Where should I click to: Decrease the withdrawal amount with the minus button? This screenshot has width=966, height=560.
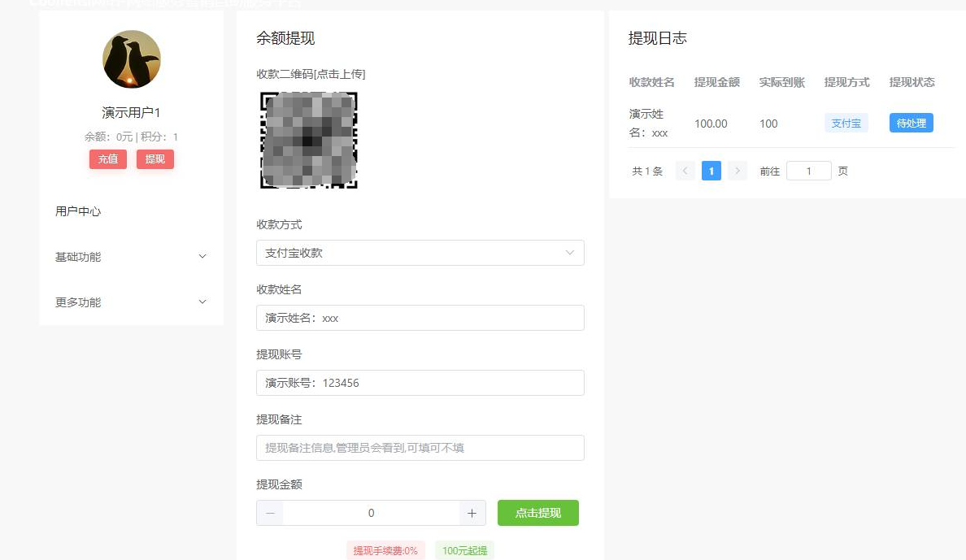point(270,513)
